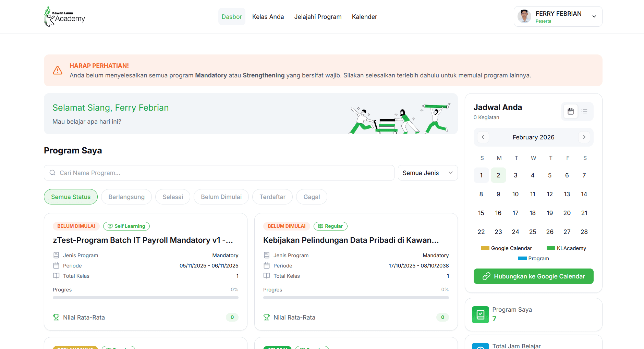Click the Program legend color swatch
This screenshot has width=644, height=349.
[522, 258]
